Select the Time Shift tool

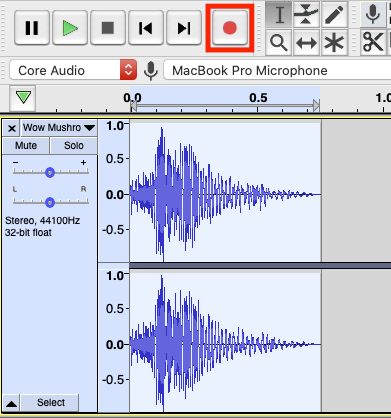[306, 43]
